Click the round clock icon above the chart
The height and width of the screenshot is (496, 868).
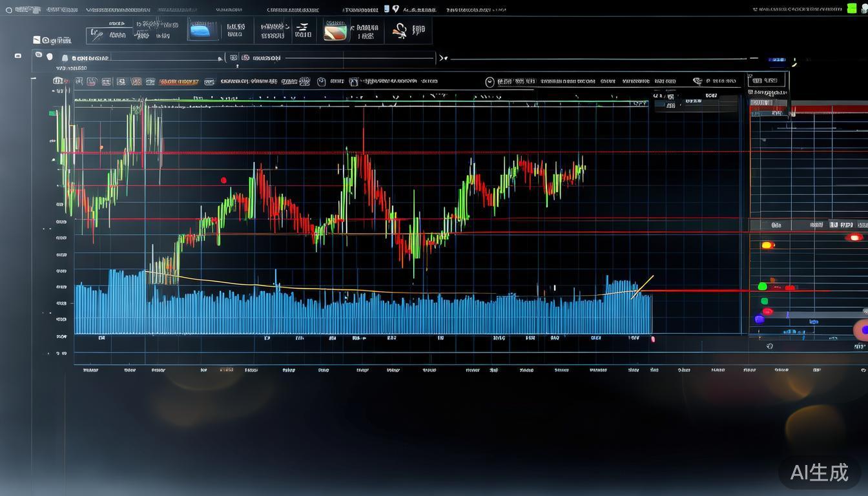pos(490,81)
